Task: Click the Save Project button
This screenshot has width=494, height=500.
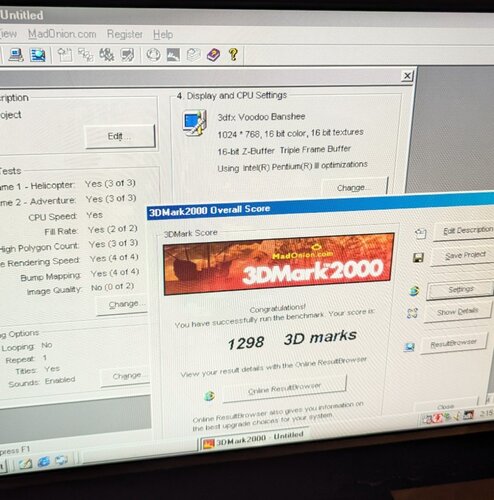Action: (x=463, y=256)
